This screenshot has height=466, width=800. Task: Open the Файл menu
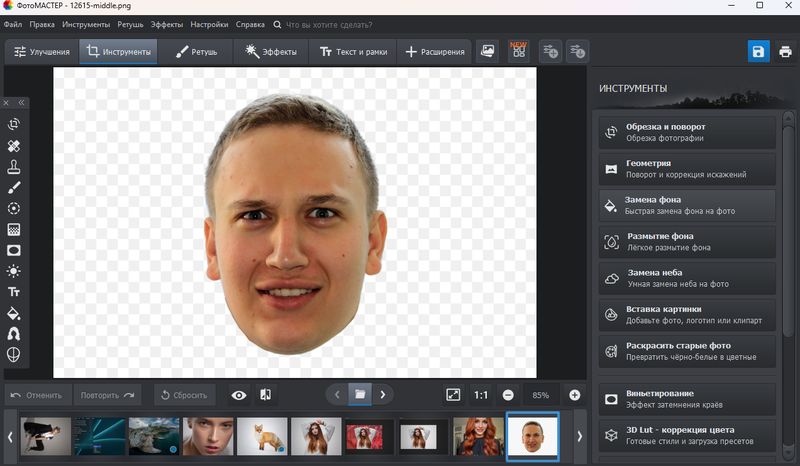click(13, 24)
